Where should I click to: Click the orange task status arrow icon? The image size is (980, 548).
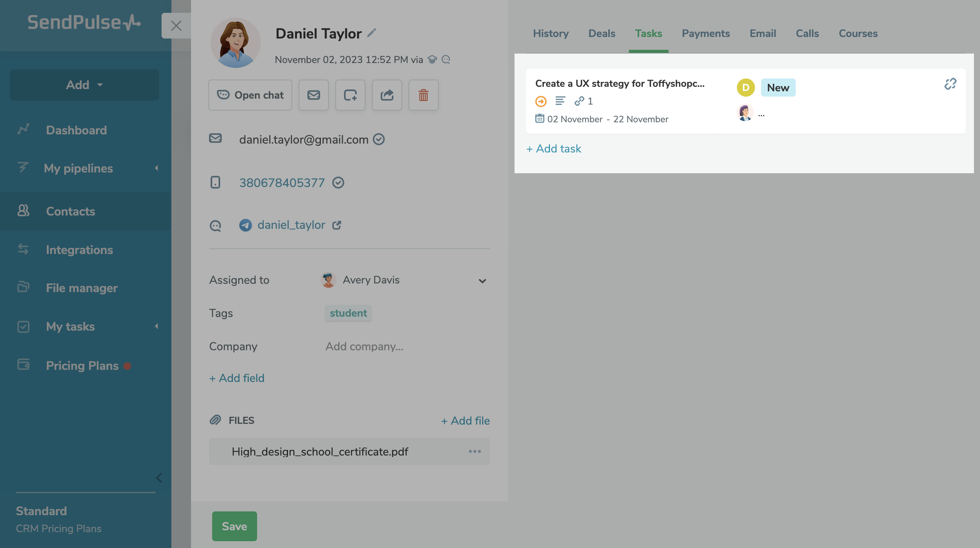click(541, 101)
